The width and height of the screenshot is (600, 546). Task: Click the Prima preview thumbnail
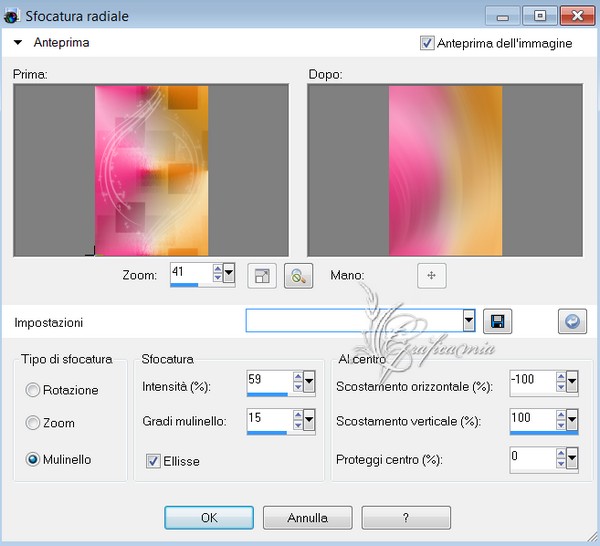151,170
